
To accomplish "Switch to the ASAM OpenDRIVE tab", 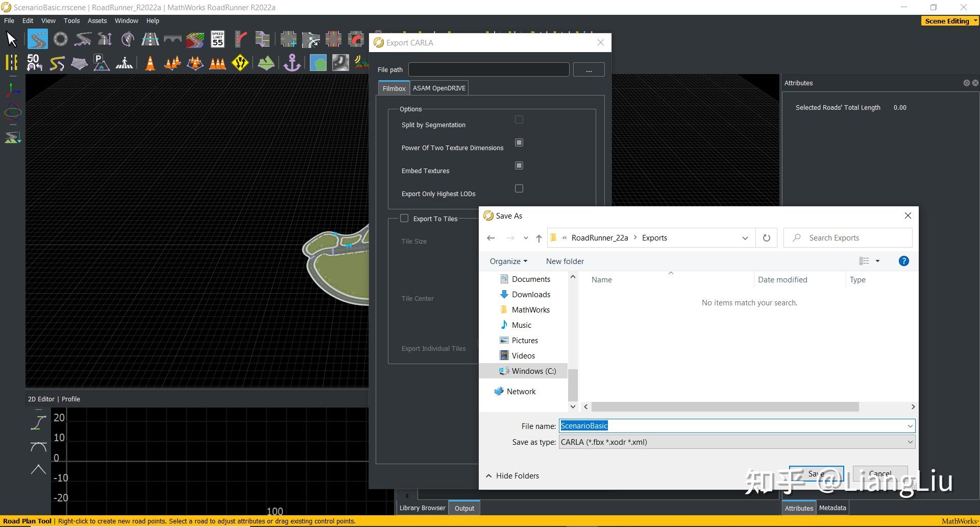I will click(439, 88).
